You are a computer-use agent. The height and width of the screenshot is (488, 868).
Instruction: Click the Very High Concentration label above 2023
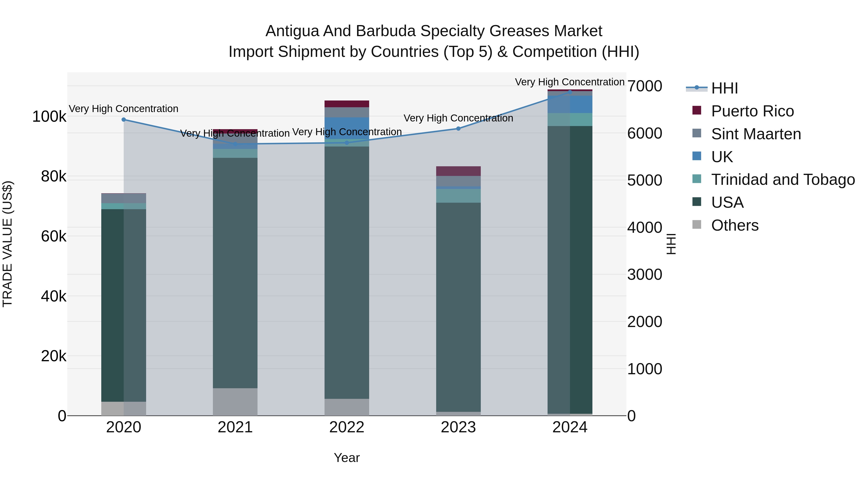pos(458,118)
